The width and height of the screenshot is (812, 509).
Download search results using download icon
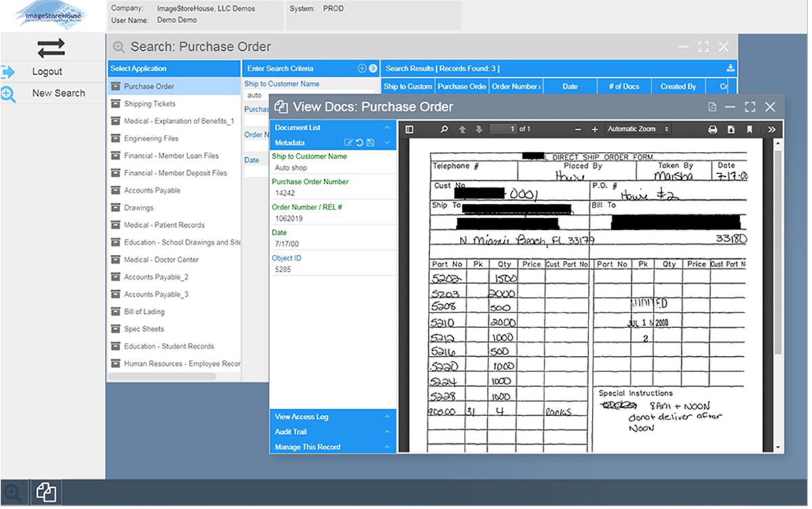tap(729, 68)
